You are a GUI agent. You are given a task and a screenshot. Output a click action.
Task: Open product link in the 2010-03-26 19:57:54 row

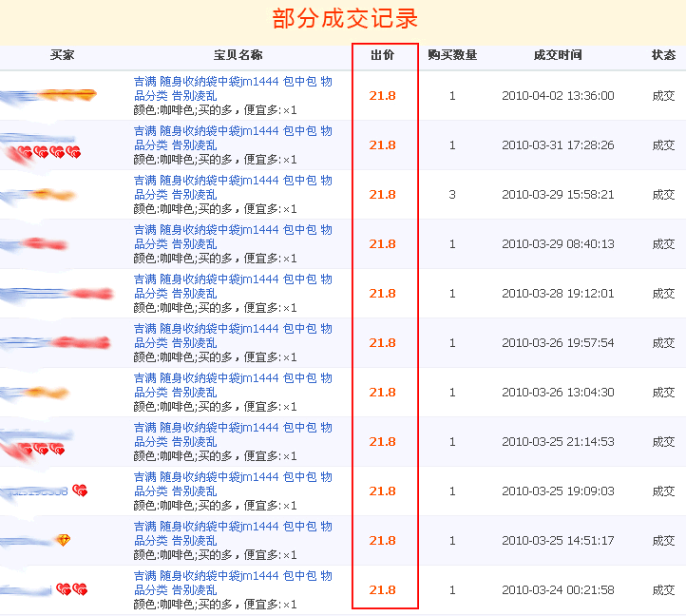(233, 336)
